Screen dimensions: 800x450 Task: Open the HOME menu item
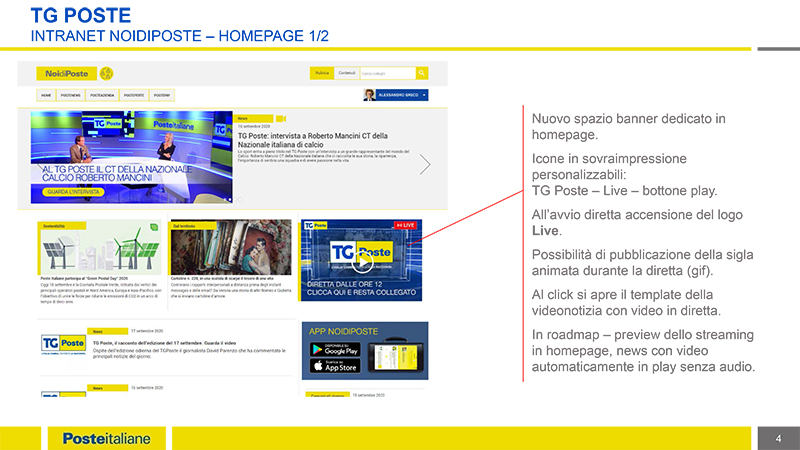pos(46,95)
